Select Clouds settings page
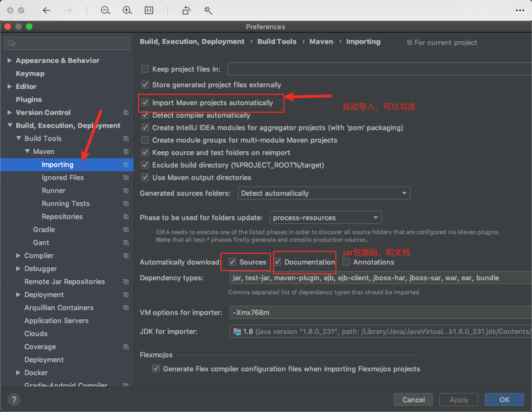This screenshot has width=532, height=412. point(36,333)
